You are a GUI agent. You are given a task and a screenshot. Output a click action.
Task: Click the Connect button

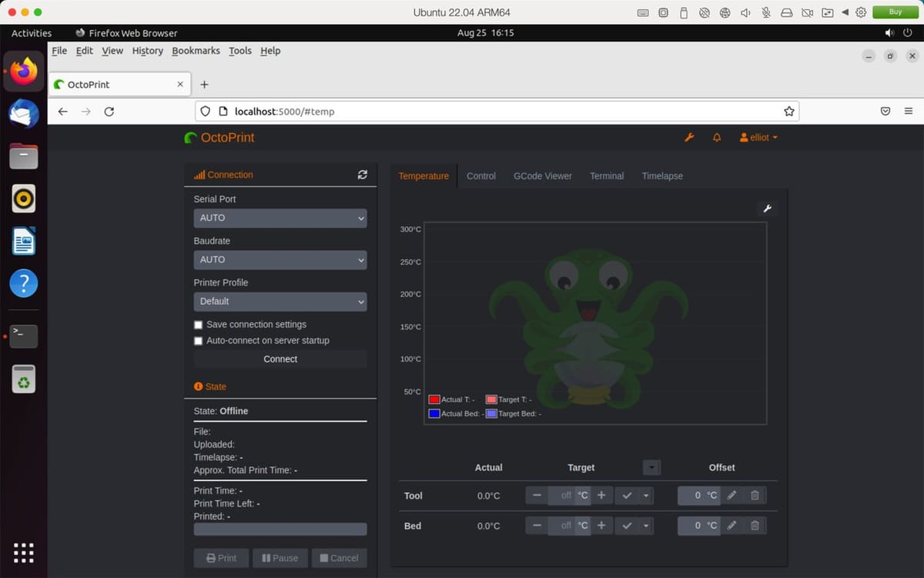280,359
